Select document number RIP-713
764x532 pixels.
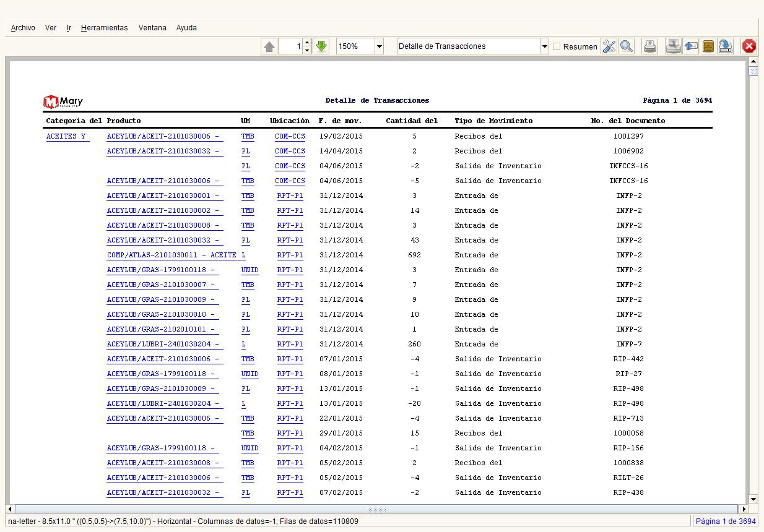coord(628,418)
